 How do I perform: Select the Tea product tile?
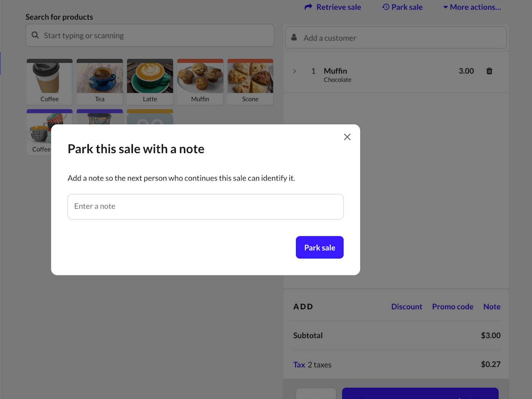[100, 82]
